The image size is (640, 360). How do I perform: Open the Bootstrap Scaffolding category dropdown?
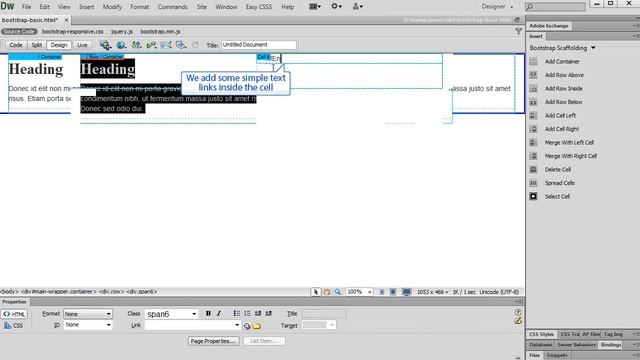[562, 48]
